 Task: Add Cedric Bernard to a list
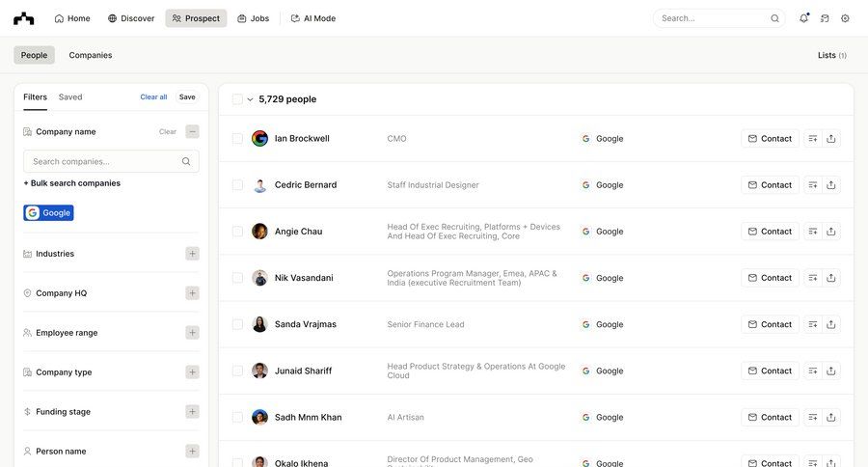click(x=812, y=185)
